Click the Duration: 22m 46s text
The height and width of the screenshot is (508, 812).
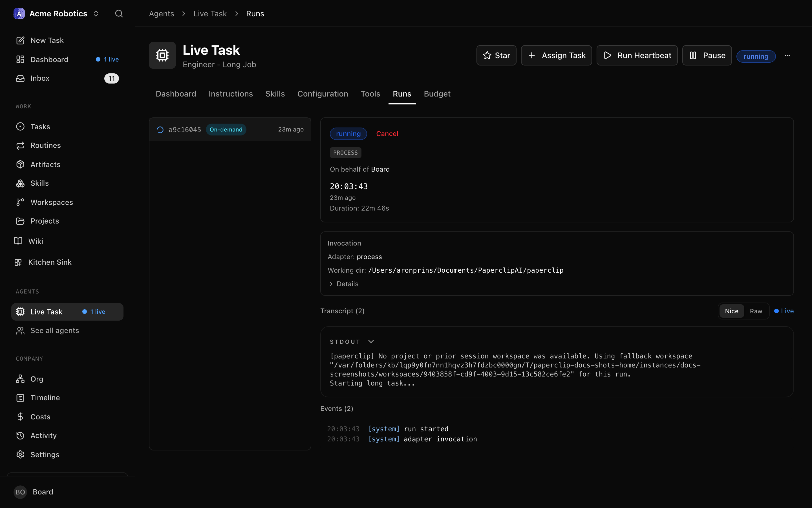pos(359,208)
